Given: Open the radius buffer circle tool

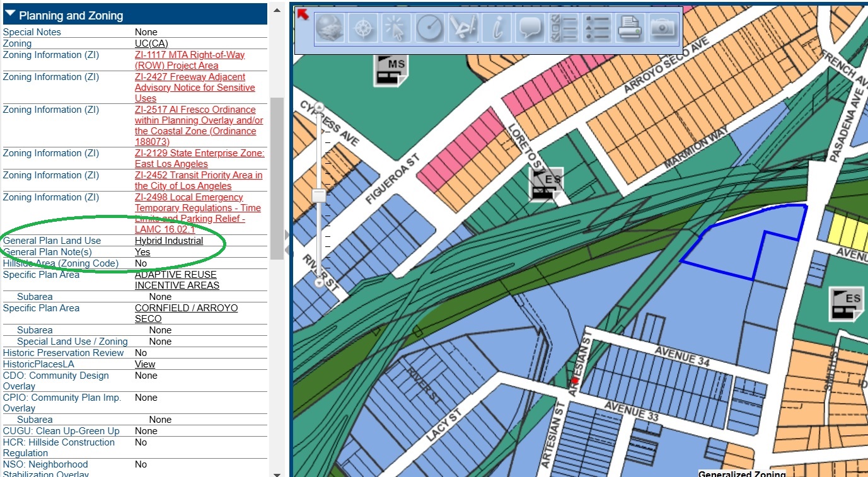Looking at the screenshot, I should [x=430, y=28].
